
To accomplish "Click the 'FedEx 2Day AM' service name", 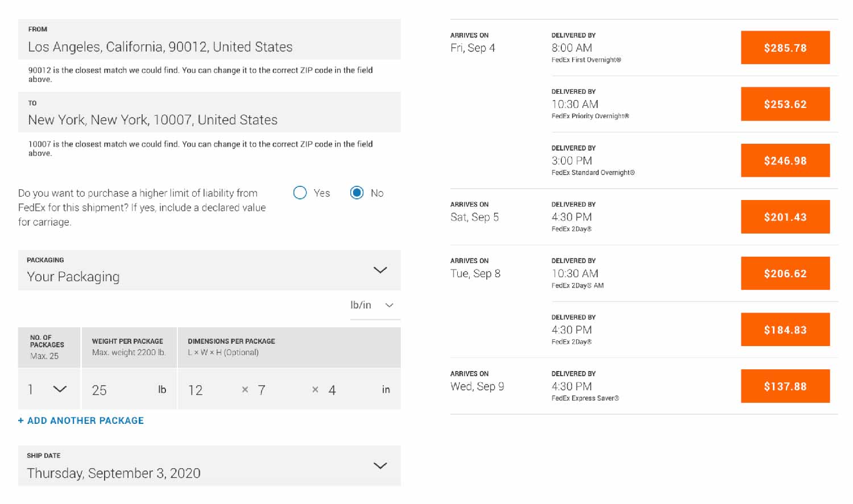I will 577,285.
